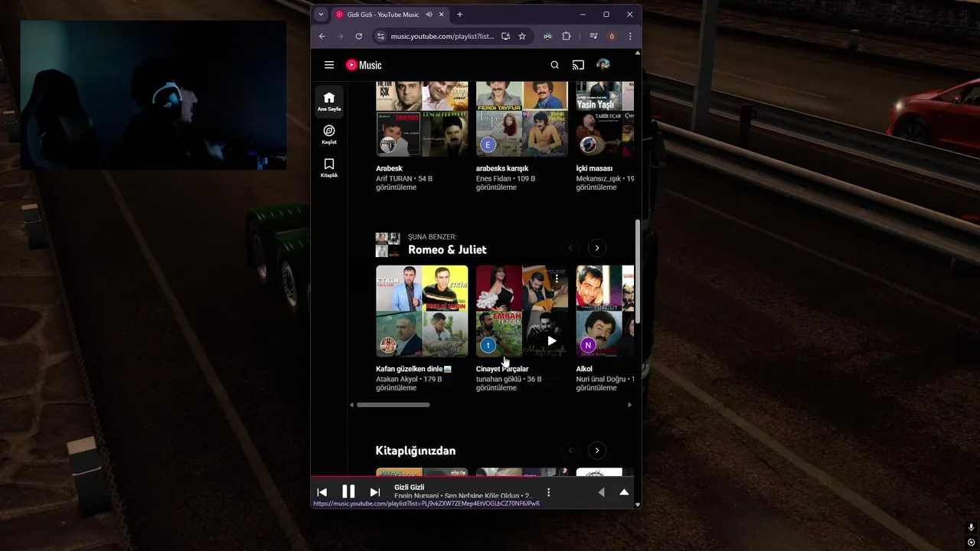Click the round icon below the microphone

coord(971,543)
